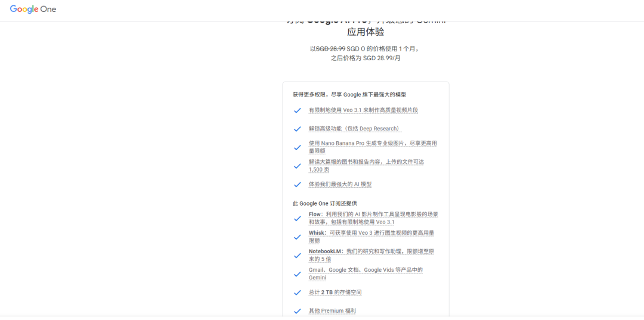Click the Google One logo
644x320 pixels.
click(33, 9)
